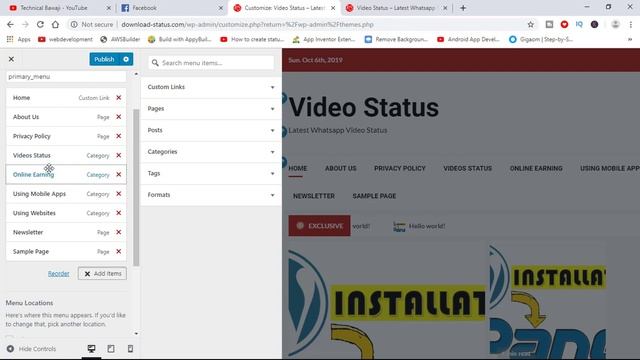640x360 pixels.
Task: Remove the Newsletter menu item
Action: point(119,232)
